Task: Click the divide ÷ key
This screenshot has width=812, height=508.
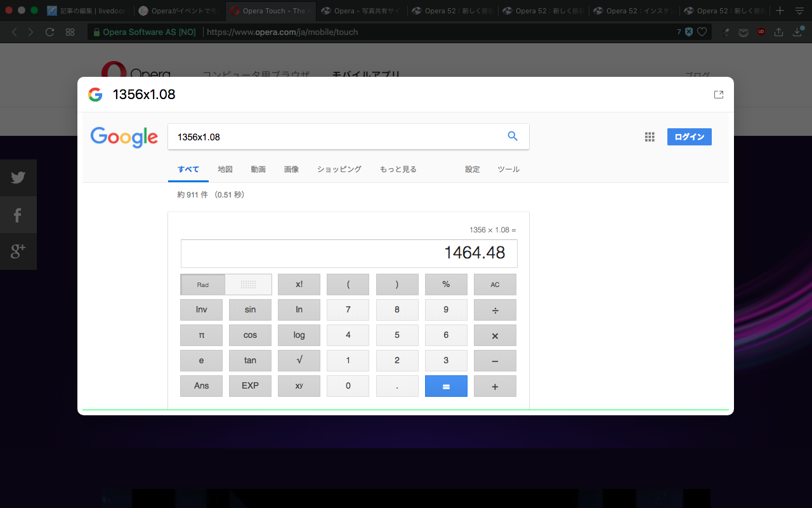Action: [495, 310]
